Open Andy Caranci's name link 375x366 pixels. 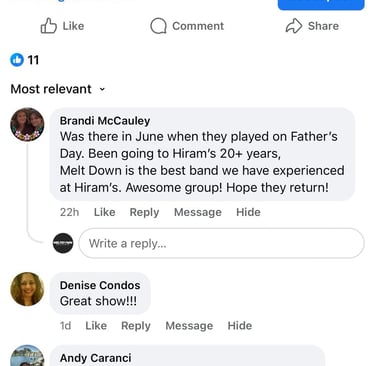tap(96, 358)
